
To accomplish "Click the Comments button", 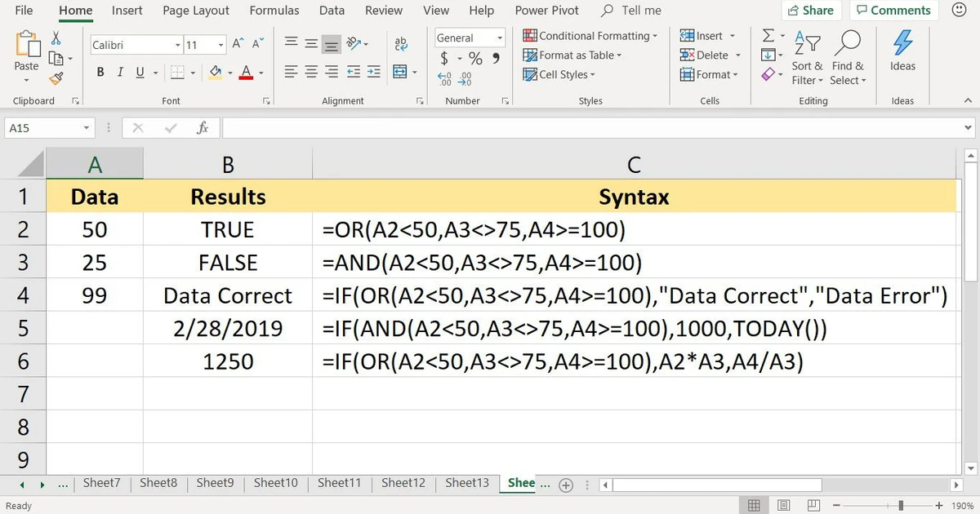I will point(893,10).
